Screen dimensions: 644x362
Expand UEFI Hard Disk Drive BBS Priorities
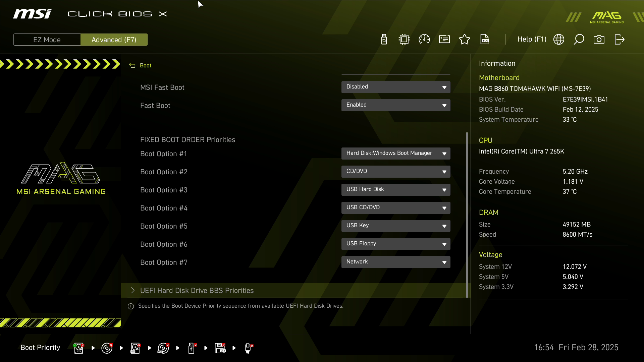pos(197,291)
